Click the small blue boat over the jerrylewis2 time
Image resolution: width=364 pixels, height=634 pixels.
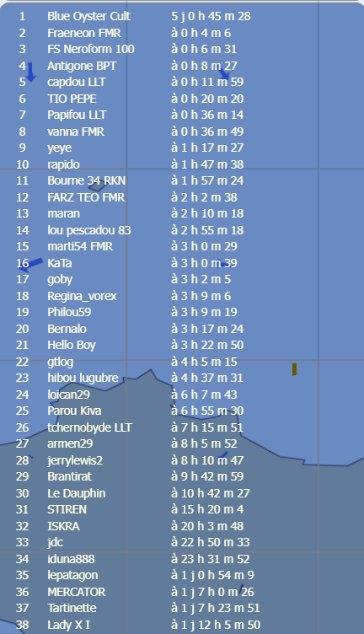(222, 455)
